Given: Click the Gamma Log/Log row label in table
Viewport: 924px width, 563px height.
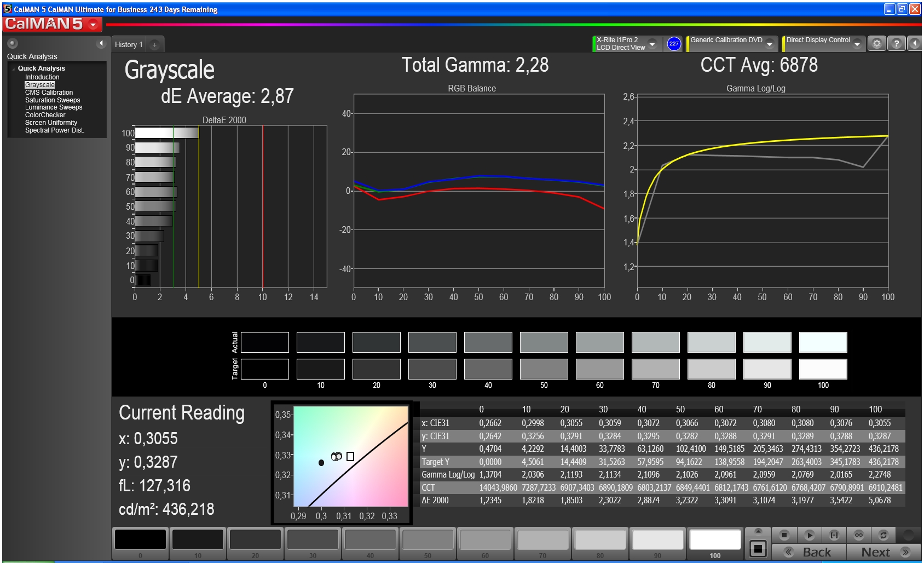Looking at the screenshot, I should (448, 475).
